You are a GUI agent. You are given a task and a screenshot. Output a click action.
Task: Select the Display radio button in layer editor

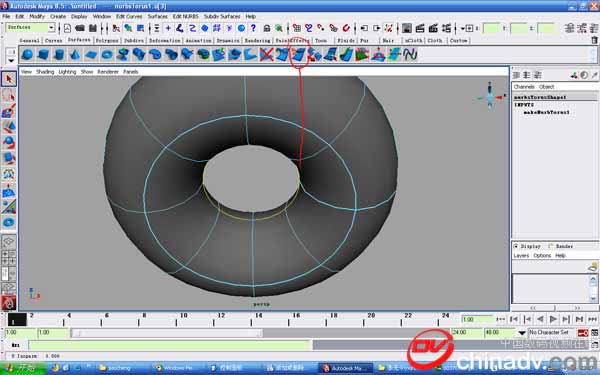click(516, 246)
